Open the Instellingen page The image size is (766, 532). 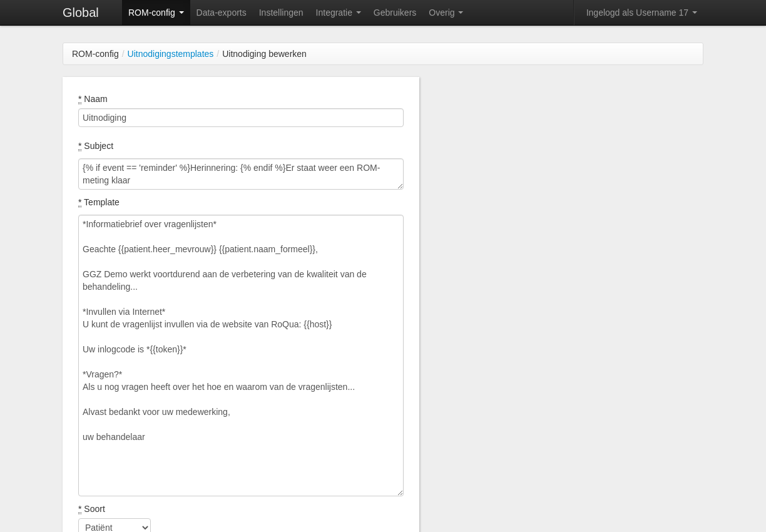(281, 13)
